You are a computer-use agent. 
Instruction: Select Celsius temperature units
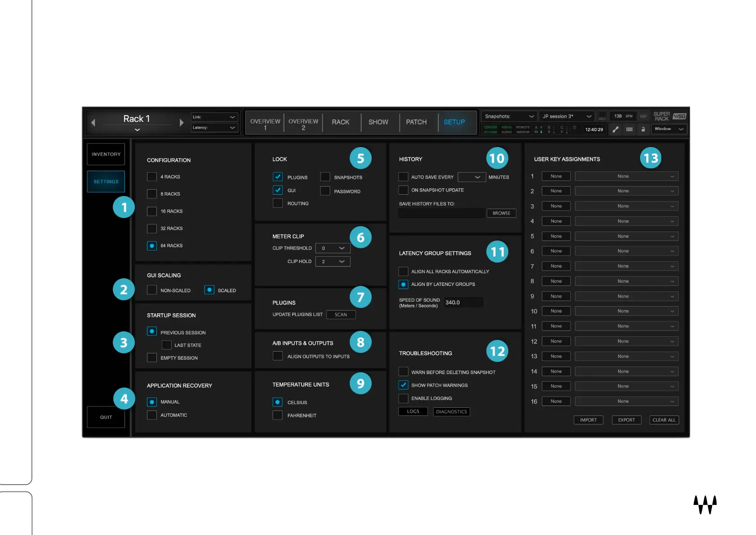[x=278, y=402]
